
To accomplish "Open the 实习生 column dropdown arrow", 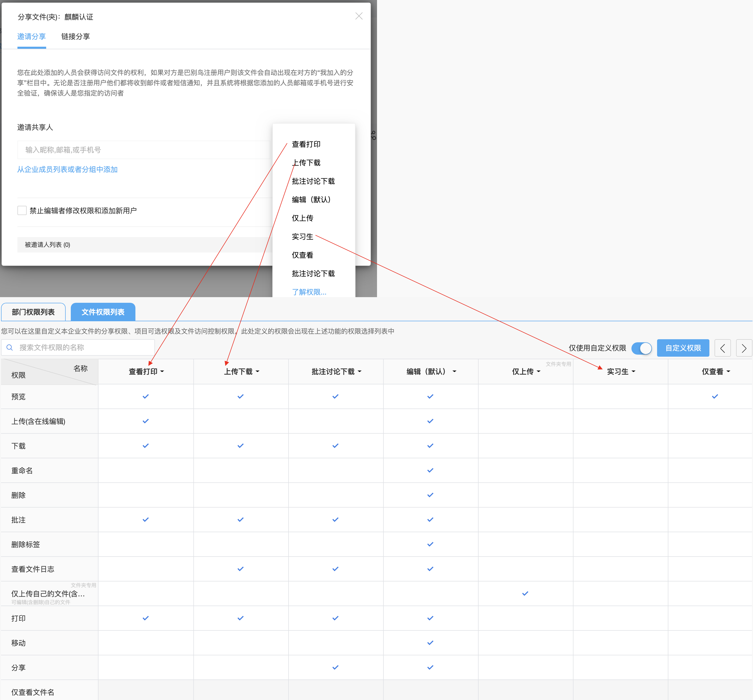I will click(633, 372).
